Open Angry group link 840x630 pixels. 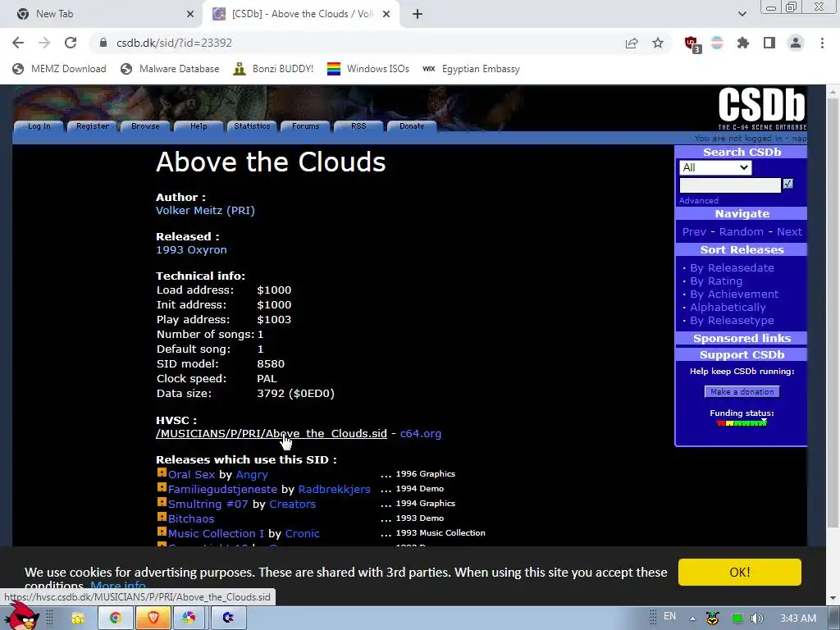pyautogui.click(x=252, y=475)
